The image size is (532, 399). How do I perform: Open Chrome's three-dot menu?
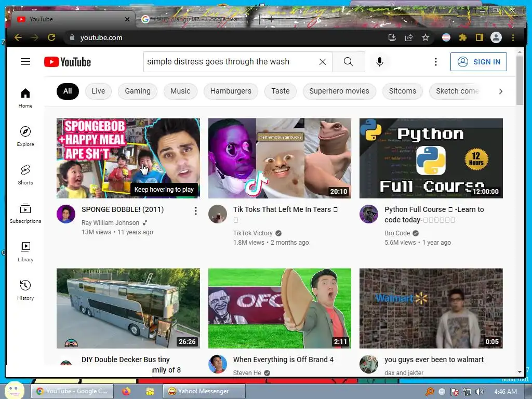[513, 37]
